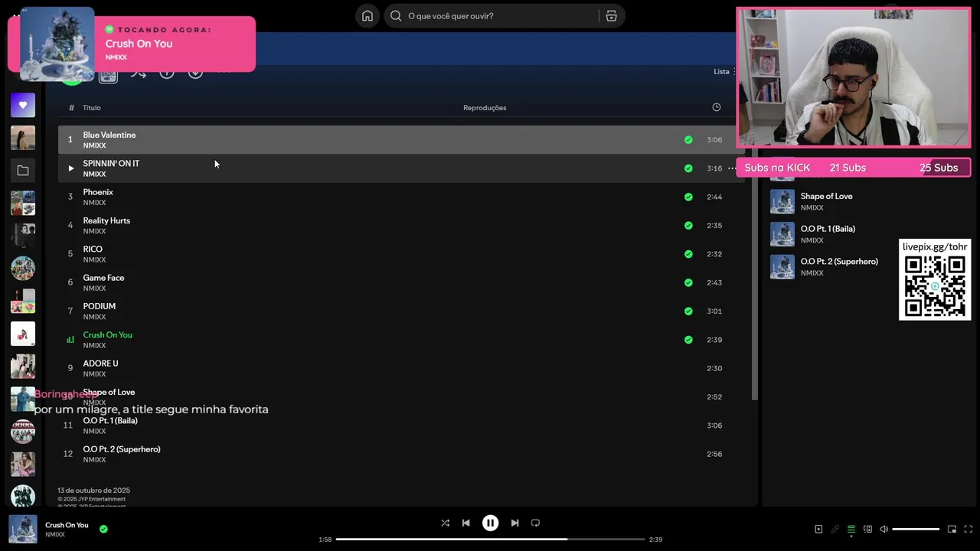Skip to next track
Viewport: 980px width, 551px height.
coord(514,523)
